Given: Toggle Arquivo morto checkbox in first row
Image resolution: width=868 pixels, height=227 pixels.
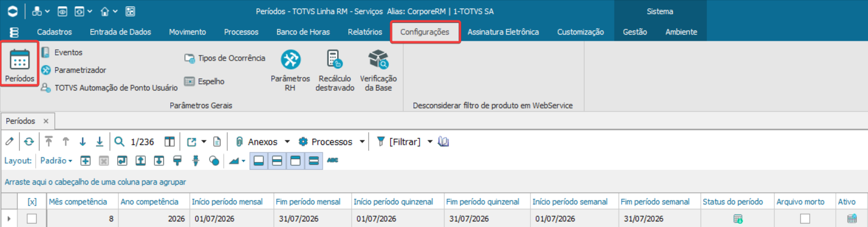Looking at the screenshot, I should [x=805, y=219].
